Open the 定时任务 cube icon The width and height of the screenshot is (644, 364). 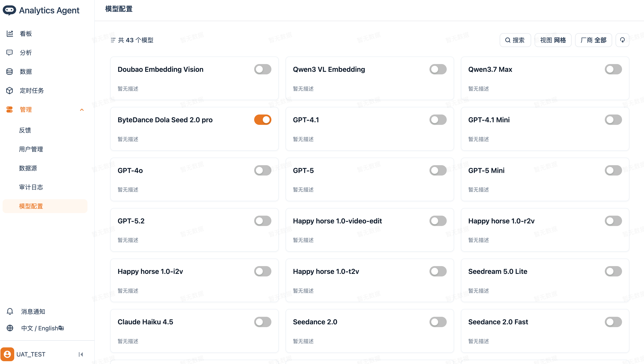tap(9, 90)
